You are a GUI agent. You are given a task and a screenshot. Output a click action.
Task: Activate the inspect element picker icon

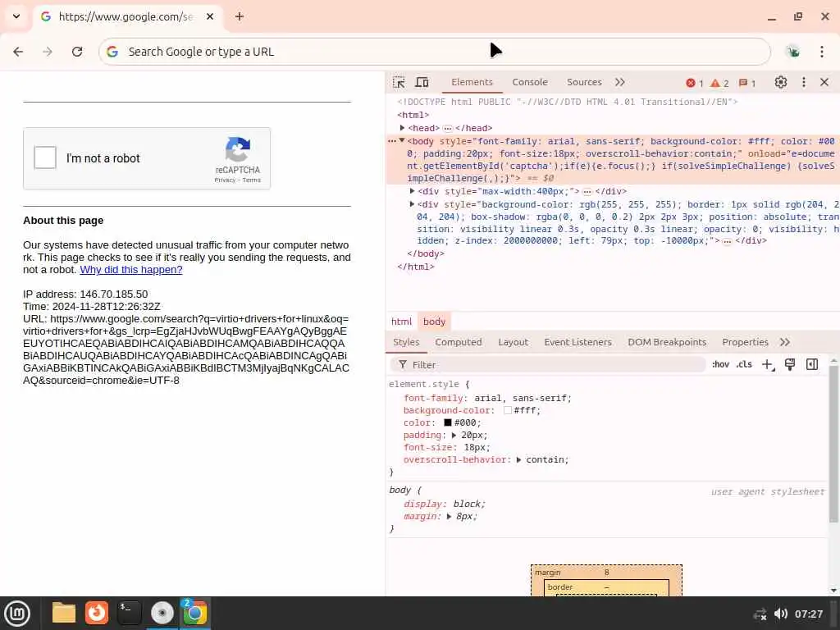(x=399, y=82)
